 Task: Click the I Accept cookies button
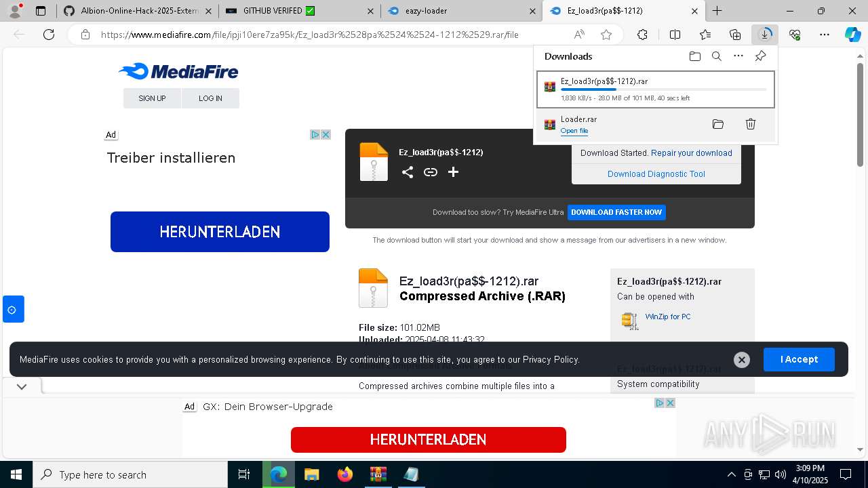[x=799, y=359]
